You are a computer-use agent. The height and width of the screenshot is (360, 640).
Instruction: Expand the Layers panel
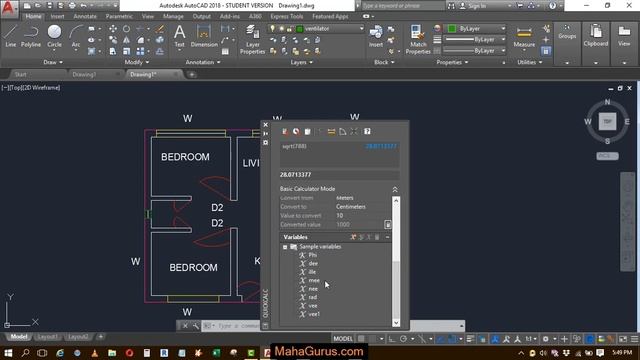click(x=302, y=62)
